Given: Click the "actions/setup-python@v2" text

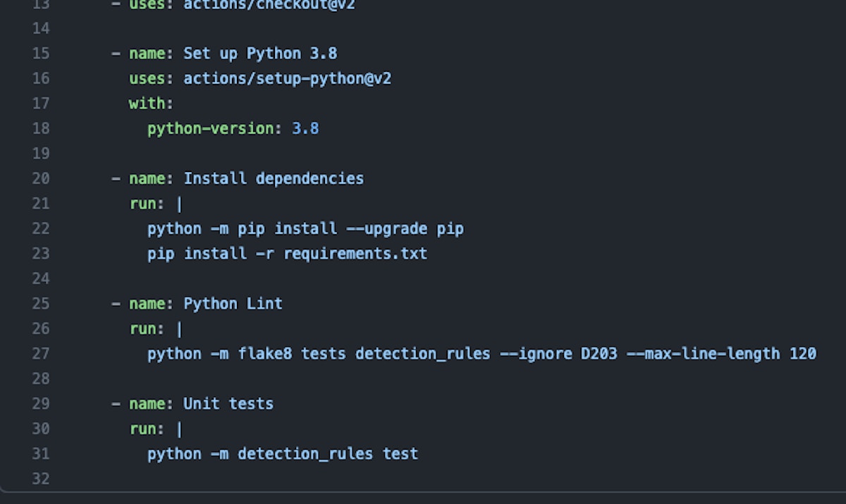Looking at the screenshot, I should [287, 78].
